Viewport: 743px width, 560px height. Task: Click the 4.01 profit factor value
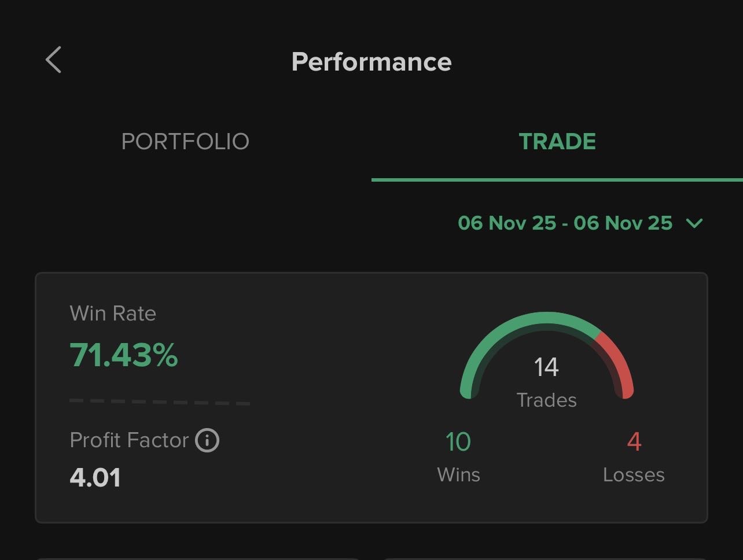point(95,478)
